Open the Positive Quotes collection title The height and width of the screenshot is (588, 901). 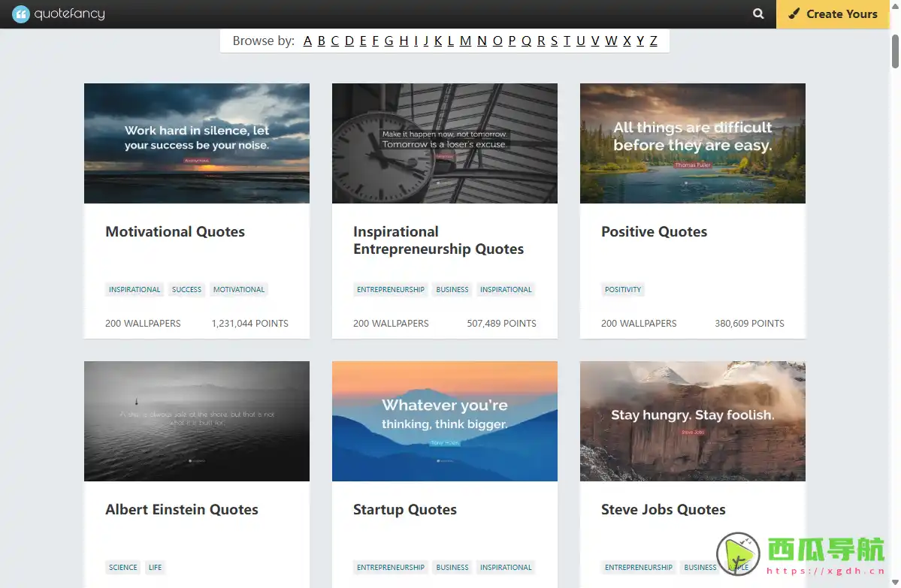[654, 232]
